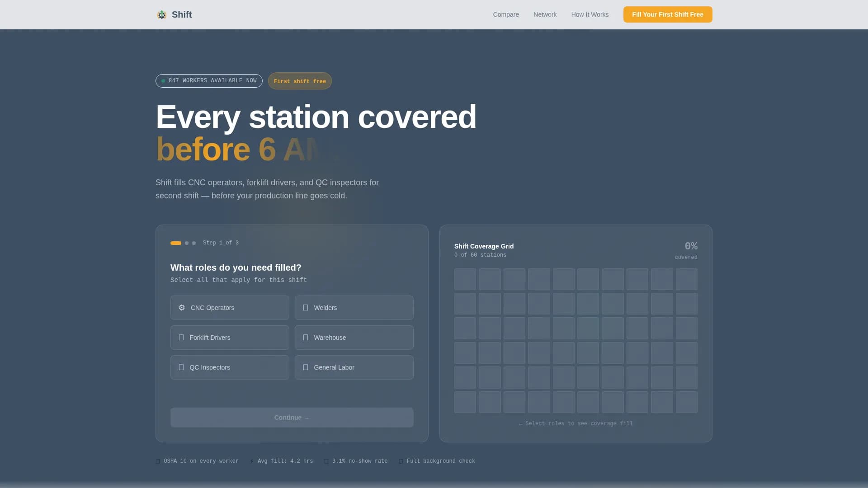Click Select all that apply subtitle
Screen dimensions: 868x488
tap(239, 280)
